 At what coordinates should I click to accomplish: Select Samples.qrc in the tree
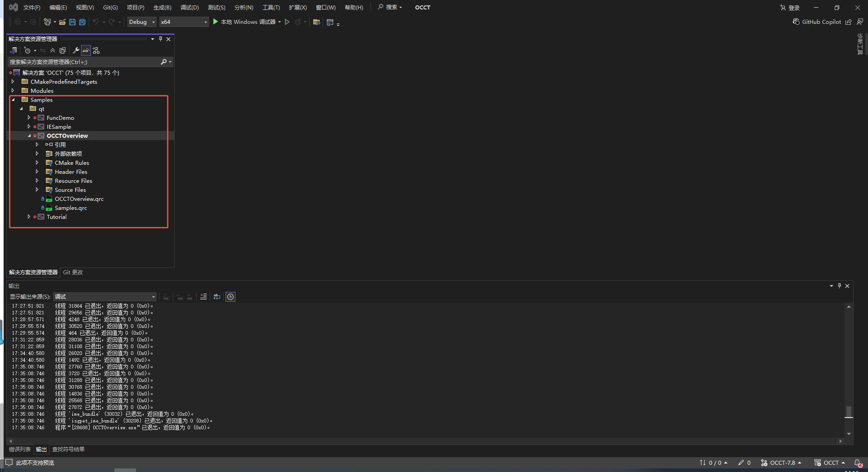pyautogui.click(x=71, y=208)
